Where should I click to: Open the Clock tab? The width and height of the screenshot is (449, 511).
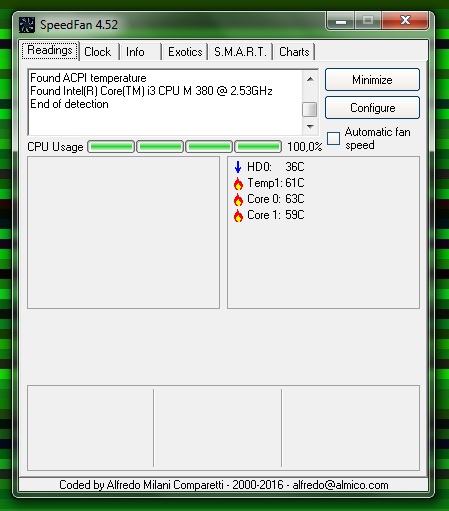click(x=98, y=52)
